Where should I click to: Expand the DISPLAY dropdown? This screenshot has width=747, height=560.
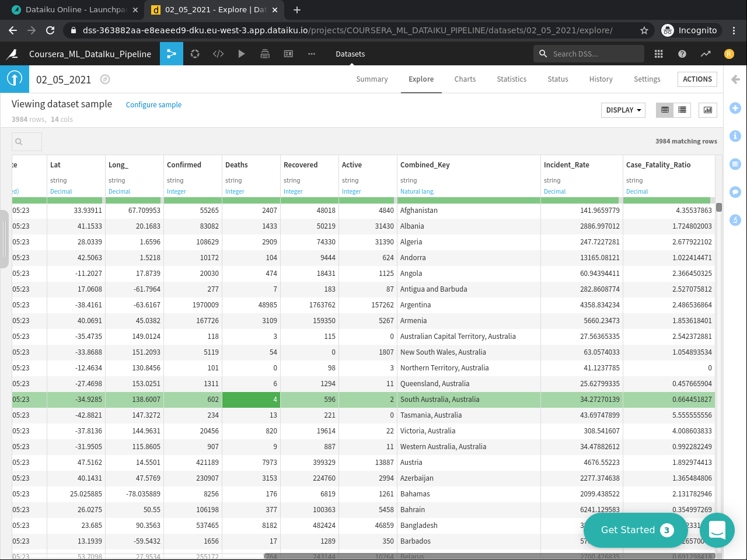(x=623, y=110)
